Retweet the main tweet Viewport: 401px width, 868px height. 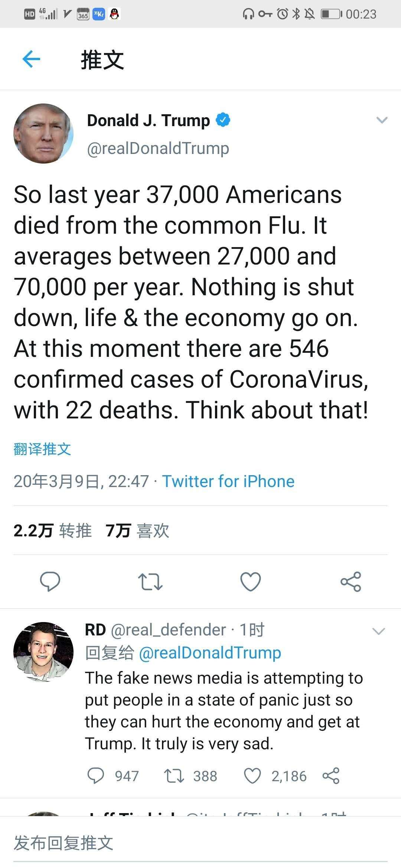click(x=150, y=582)
